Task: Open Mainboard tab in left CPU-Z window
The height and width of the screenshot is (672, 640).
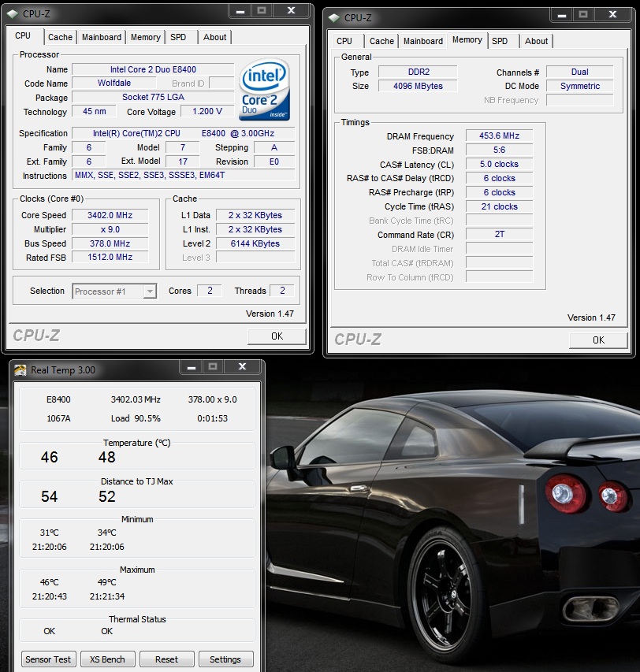Action: [102, 37]
